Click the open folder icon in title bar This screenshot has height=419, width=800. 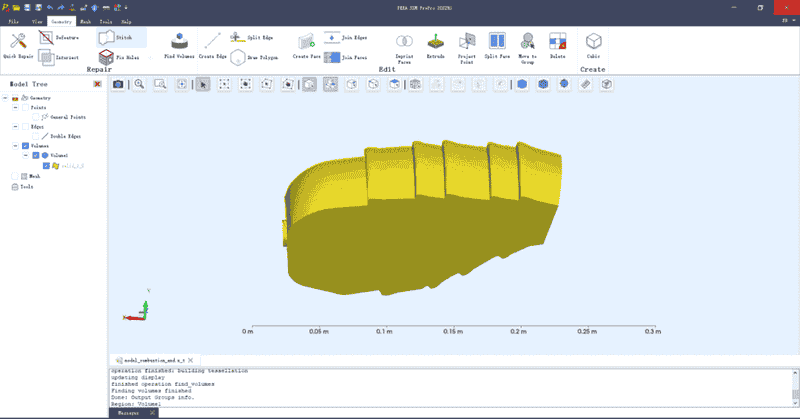[16, 7]
